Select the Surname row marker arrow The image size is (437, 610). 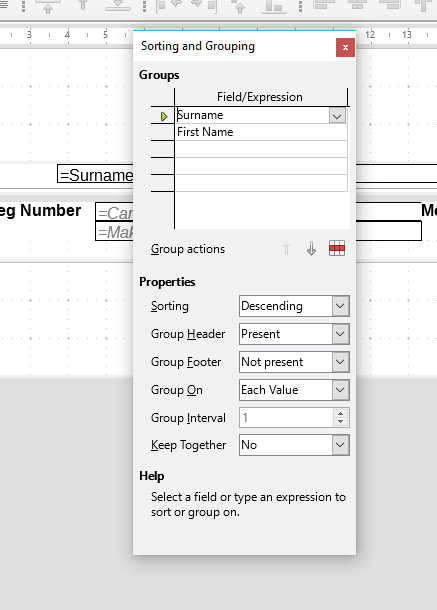(164, 116)
